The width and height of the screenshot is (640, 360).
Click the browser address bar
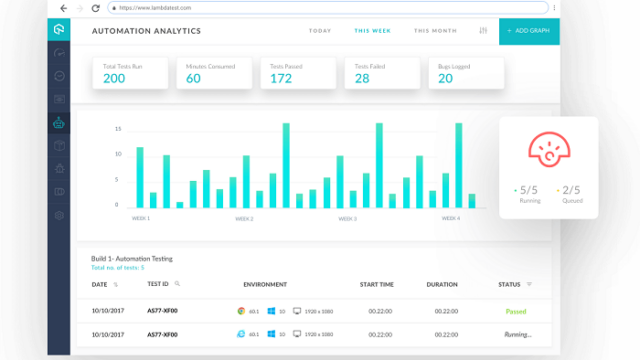coord(328,8)
